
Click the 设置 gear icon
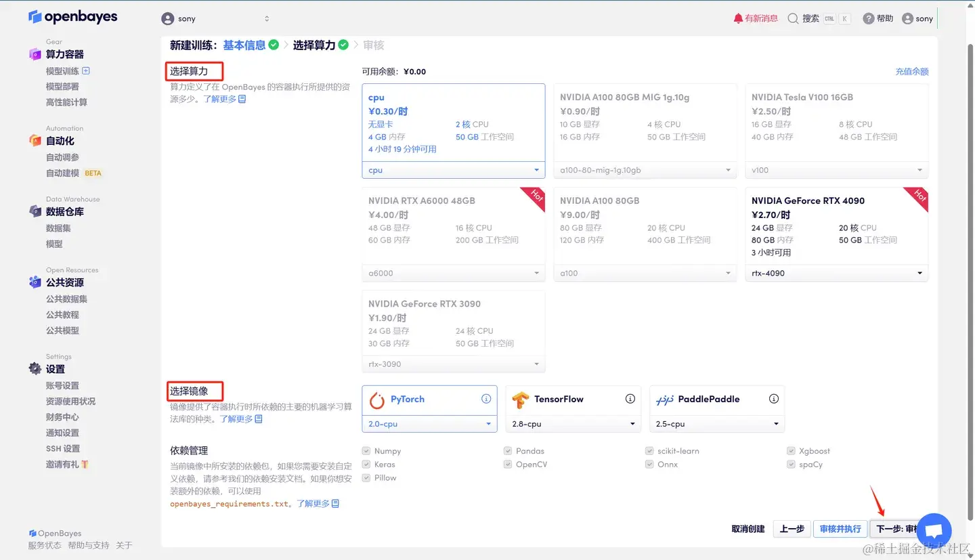[35, 368]
